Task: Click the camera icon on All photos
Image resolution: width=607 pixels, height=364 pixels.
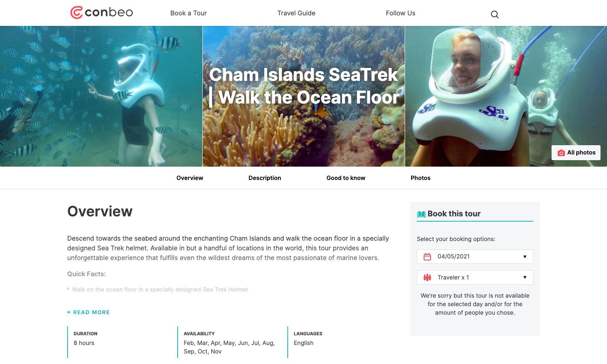Action: pyautogui.click(x=561, y=153)
